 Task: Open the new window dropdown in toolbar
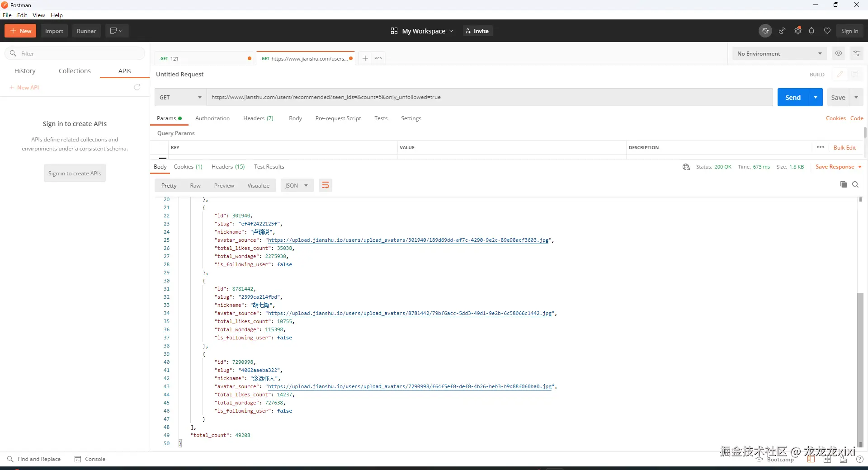[x=117, y=31]
